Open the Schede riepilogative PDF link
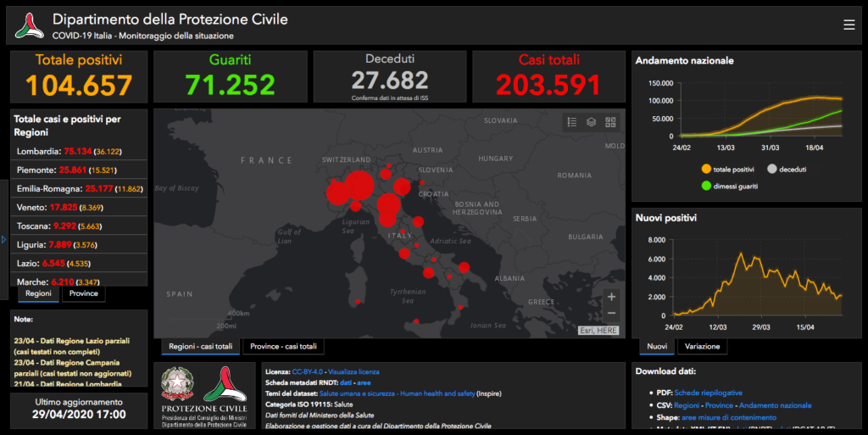Image resolution: width=868 pixels, height=435 pixels. point(709,393)
